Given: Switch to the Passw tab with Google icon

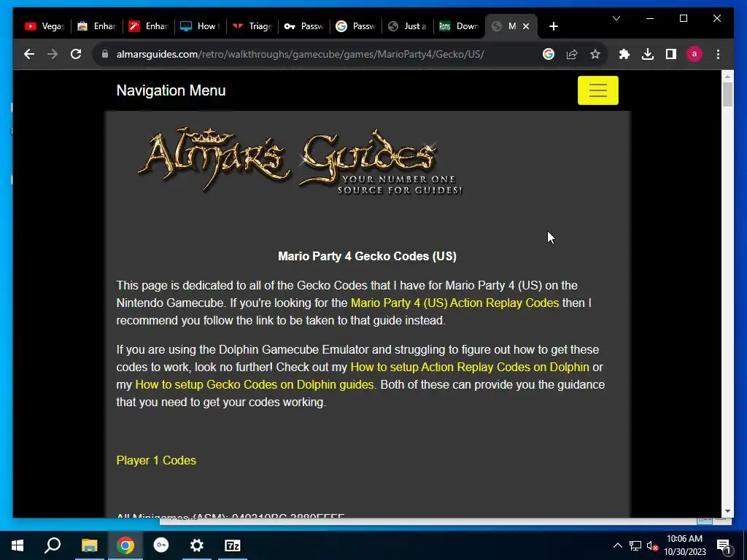Looking at the screenshot, I should coord(356,26).
